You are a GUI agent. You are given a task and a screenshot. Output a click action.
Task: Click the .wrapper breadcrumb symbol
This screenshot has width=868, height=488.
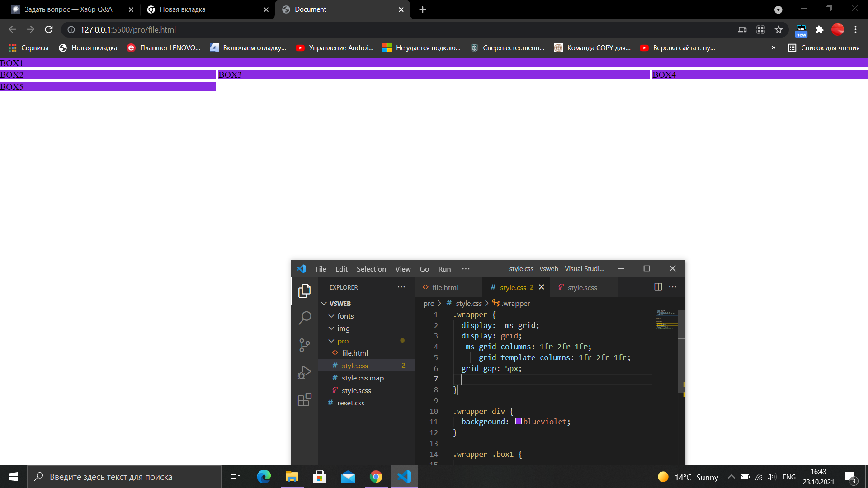click(511, 304)
